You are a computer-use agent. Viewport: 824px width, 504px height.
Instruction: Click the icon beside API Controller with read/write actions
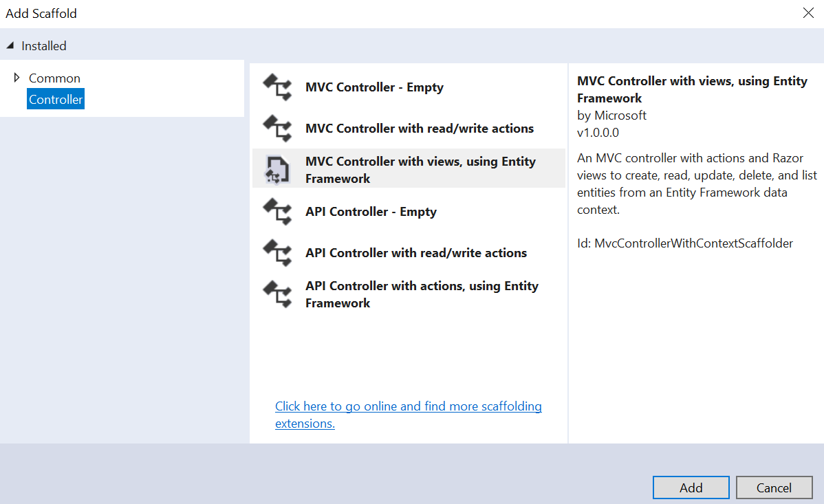pos(278,253)
